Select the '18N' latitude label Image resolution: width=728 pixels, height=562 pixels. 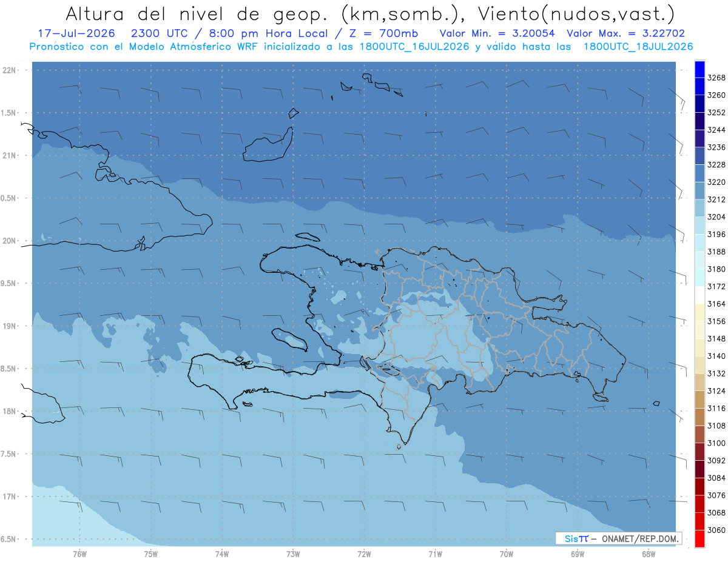point(10,411)
